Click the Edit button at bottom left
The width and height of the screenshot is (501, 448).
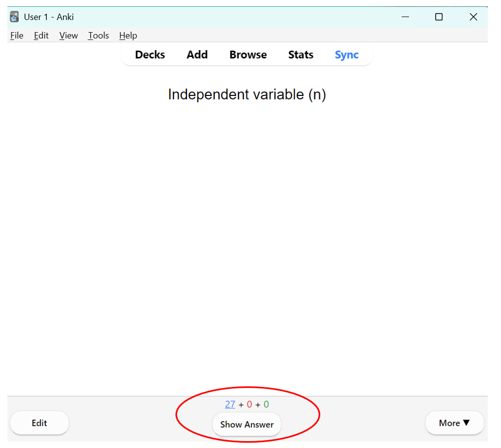tap(40, 423)
